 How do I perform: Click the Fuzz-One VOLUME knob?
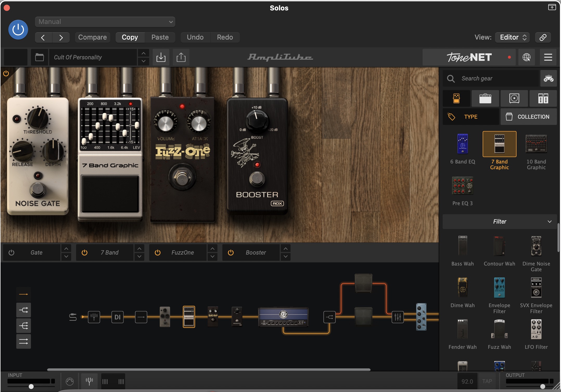pos(166,123)
